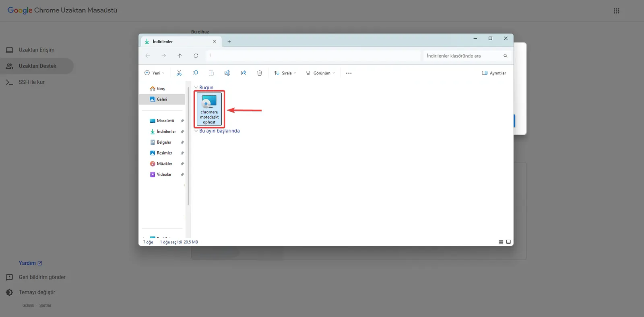Click the Explorer address bar
This screenshot has height=317, width=644.
click(314, 56)
